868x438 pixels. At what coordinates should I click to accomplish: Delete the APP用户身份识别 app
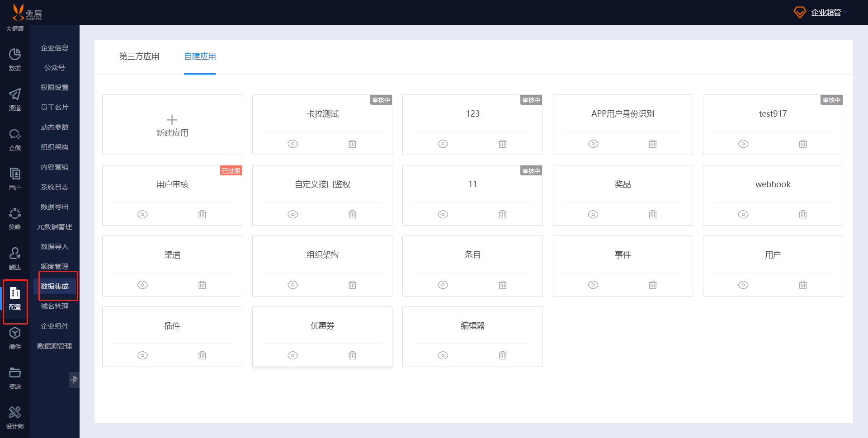pos(653,144)
